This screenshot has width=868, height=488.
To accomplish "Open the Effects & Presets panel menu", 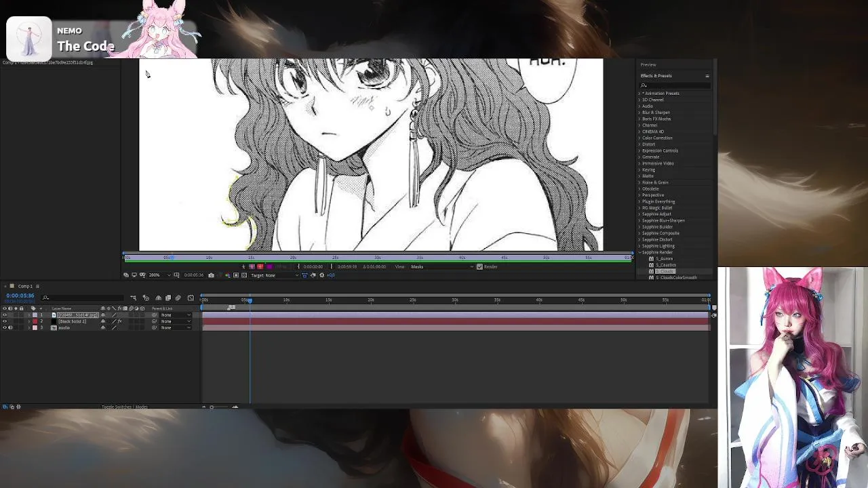I will pos(707,76).
